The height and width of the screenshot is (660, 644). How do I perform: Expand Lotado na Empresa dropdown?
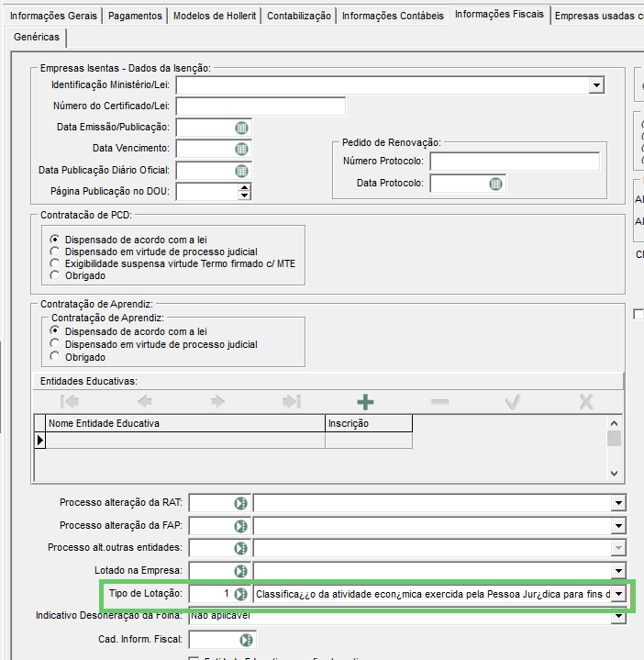[618, 571]
